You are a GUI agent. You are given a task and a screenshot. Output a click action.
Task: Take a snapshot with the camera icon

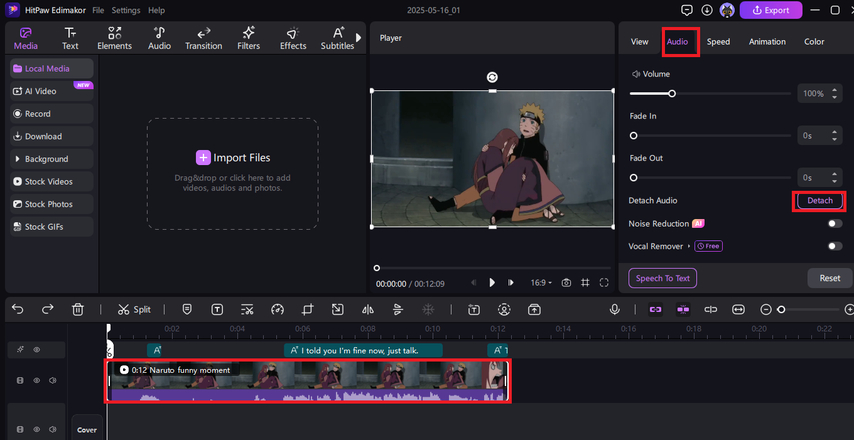pos(566,283)
